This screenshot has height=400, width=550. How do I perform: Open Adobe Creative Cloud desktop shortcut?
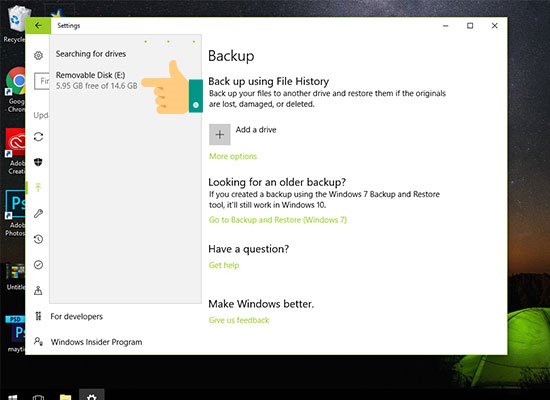pos(15,152)
